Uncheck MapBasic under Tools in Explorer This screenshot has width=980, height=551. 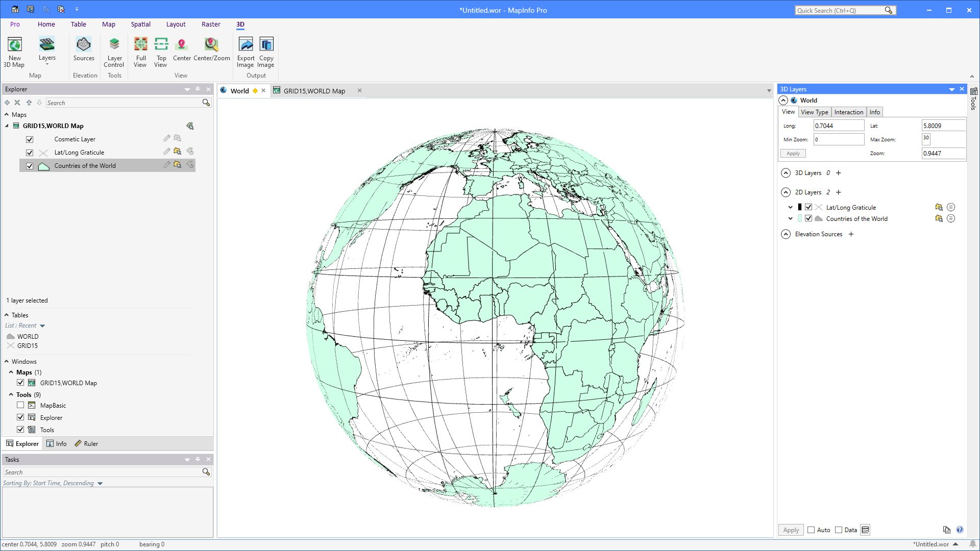(x=20, y=405)
